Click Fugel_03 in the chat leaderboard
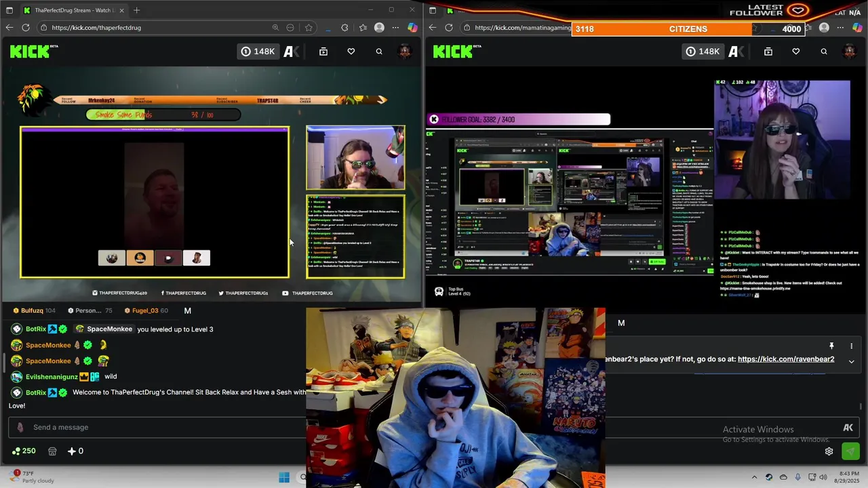Image resolution: width=868 pixels, height=488 pixels. (145, 310)
